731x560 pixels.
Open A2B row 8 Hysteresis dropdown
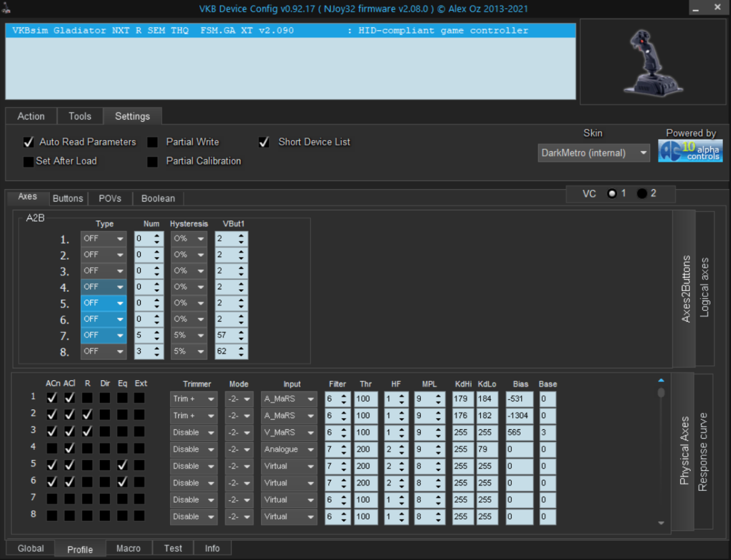[188, 352]
